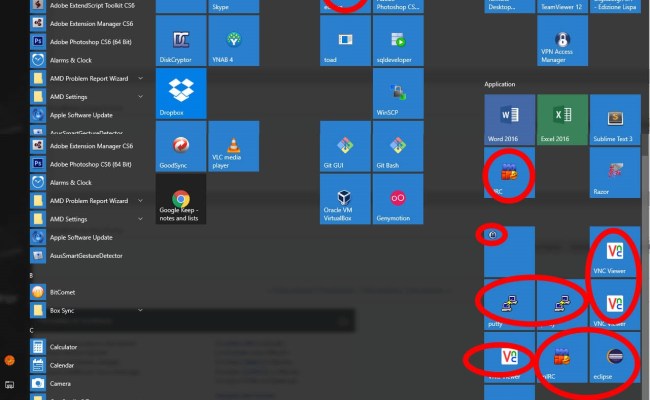
Task: Launch the toad tile
Action: coord(345,41)
